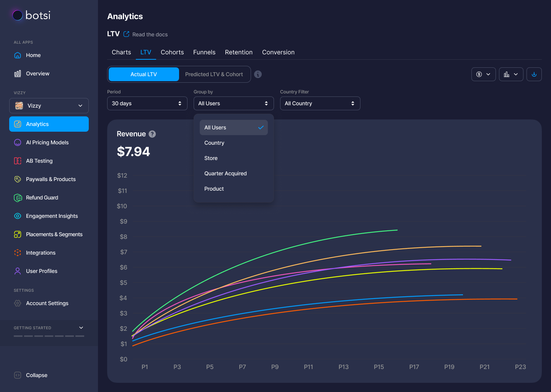Collapse the sidebar navigation
This screenshot has height=392, width=551.
(x=36, y=375)
